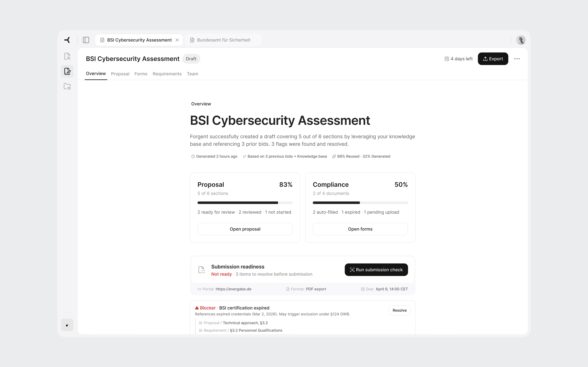Open the user avatar profile

point(520,40)
